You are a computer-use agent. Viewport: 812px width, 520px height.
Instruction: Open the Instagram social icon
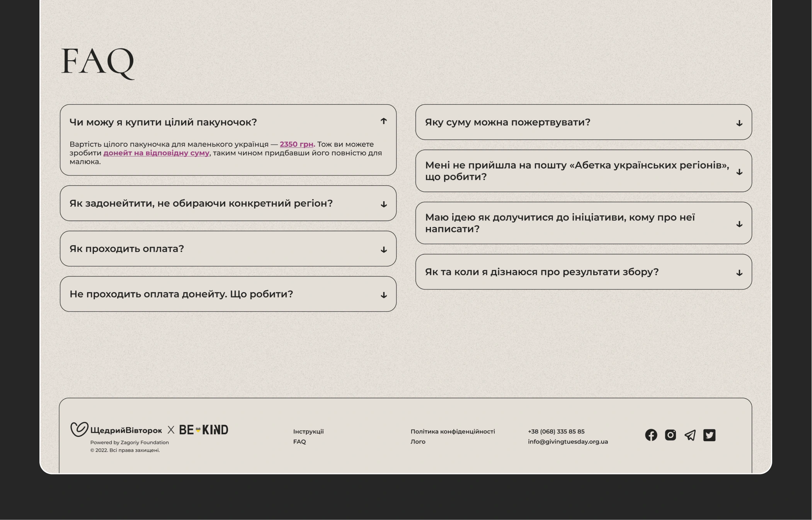(670, 435)
